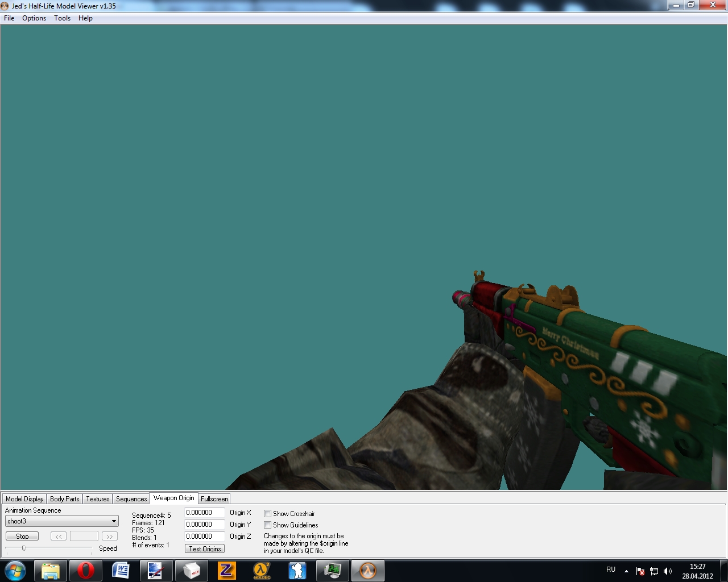This screenshot has width=728, height=582.
Task: Switch to the Textures tab
Action: 97,499
